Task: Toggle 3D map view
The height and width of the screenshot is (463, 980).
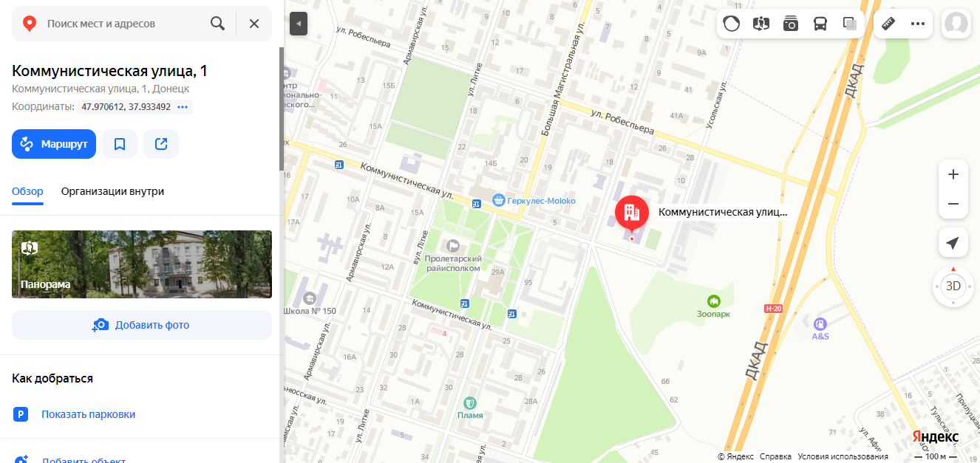Action: tap(953, 286)
